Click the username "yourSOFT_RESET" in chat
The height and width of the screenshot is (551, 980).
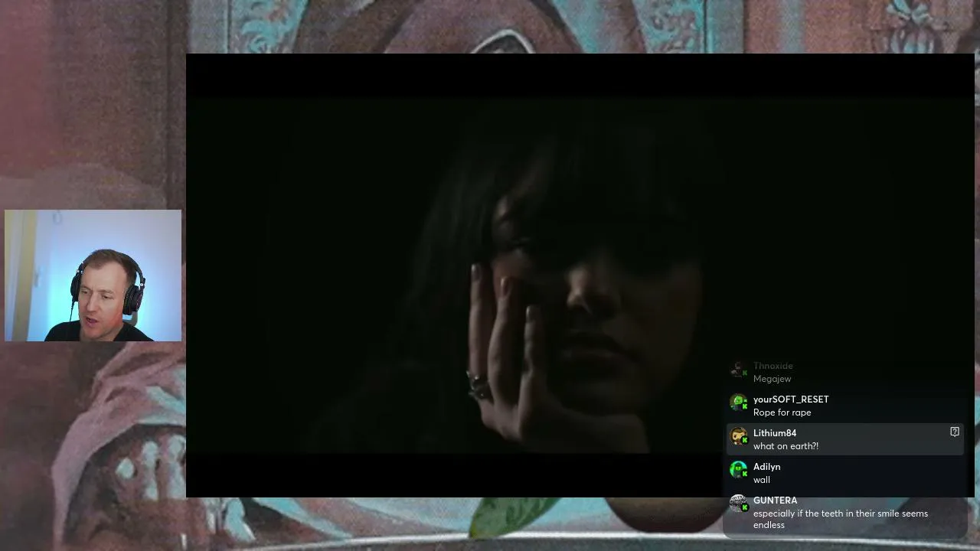click(791, 399)
